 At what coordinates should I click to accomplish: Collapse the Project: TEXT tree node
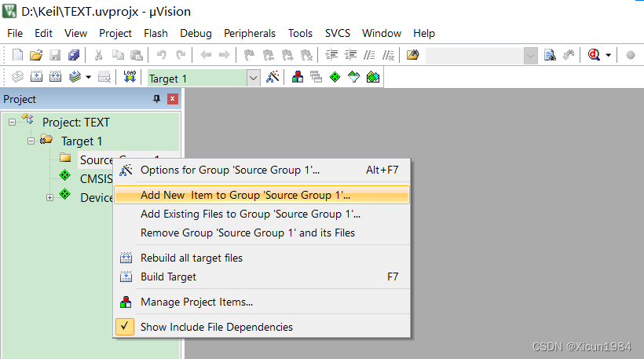tap(13, 123)
